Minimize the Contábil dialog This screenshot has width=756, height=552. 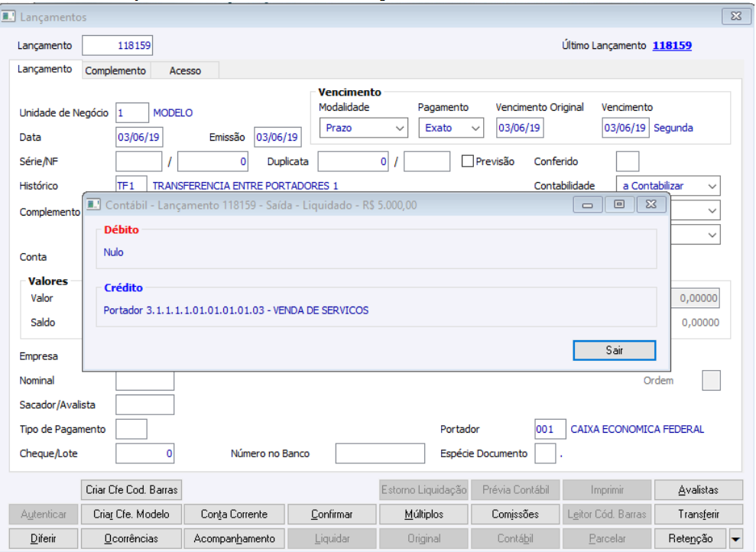coord(587,205)
